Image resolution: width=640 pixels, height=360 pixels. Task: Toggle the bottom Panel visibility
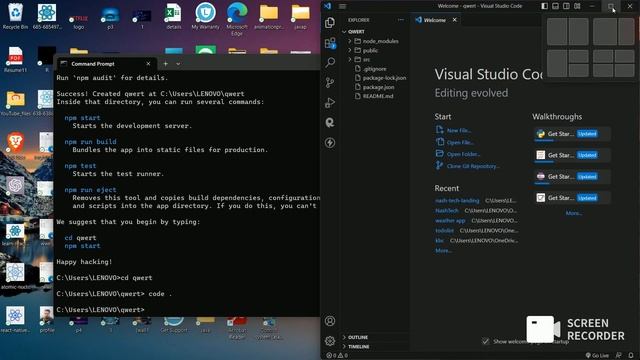[x=556, y=6]
